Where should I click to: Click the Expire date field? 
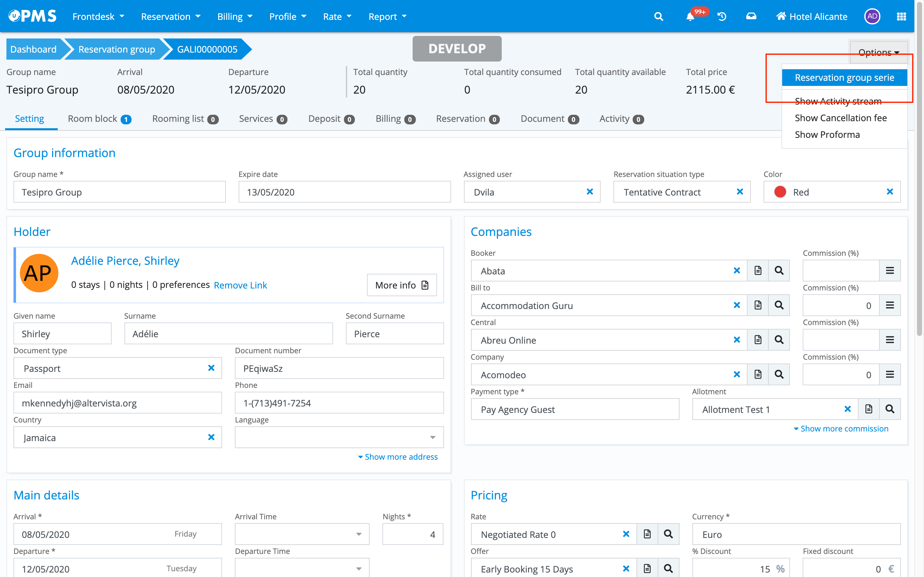(344, 192)
